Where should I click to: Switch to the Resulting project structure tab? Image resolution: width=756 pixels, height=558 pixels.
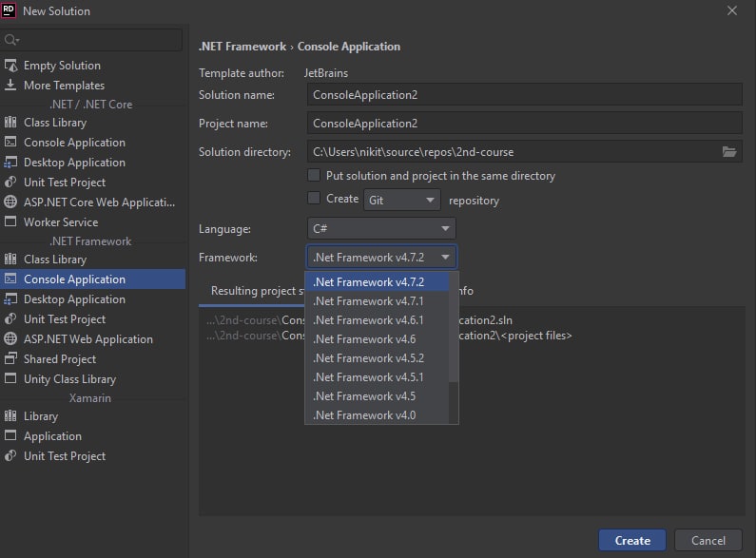pyautogui.click(x=257, y=291)
